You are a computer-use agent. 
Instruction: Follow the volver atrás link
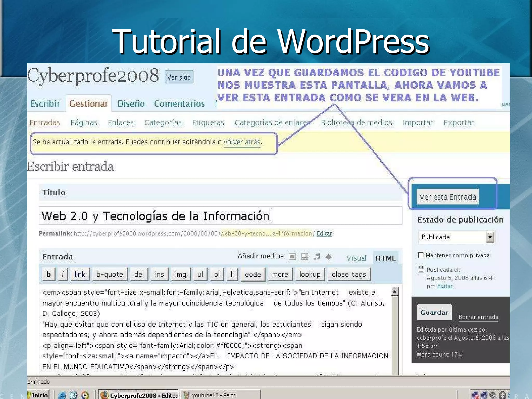[x=242, y=142]
